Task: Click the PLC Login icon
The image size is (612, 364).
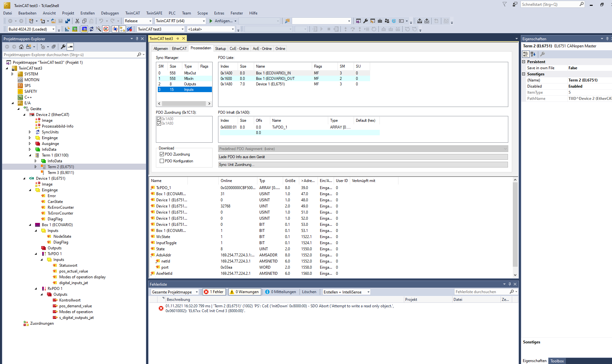Action: point(315,29)
